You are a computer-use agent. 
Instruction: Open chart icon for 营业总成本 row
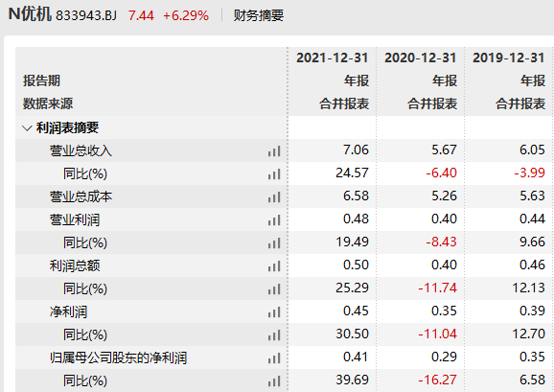(x=274, y=197)
